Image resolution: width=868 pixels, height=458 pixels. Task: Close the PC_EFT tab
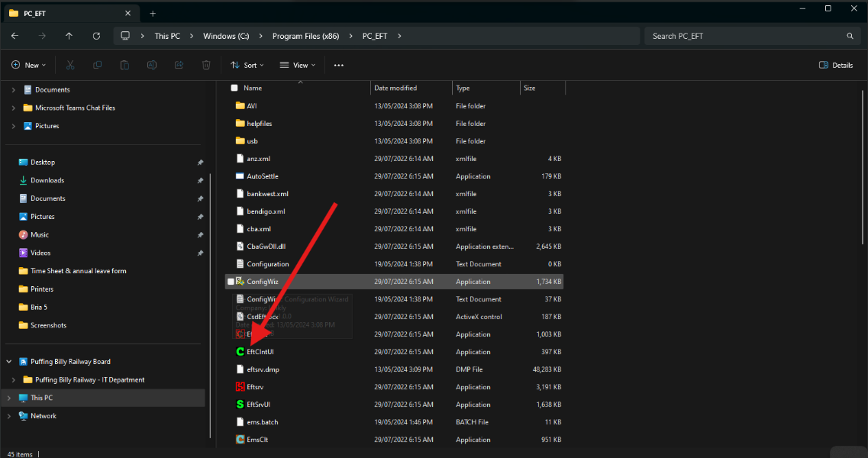point(128,13)
